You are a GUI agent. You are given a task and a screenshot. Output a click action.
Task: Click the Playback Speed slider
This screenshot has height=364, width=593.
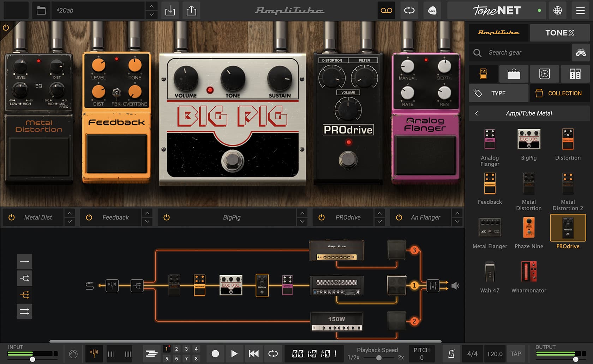378,358
